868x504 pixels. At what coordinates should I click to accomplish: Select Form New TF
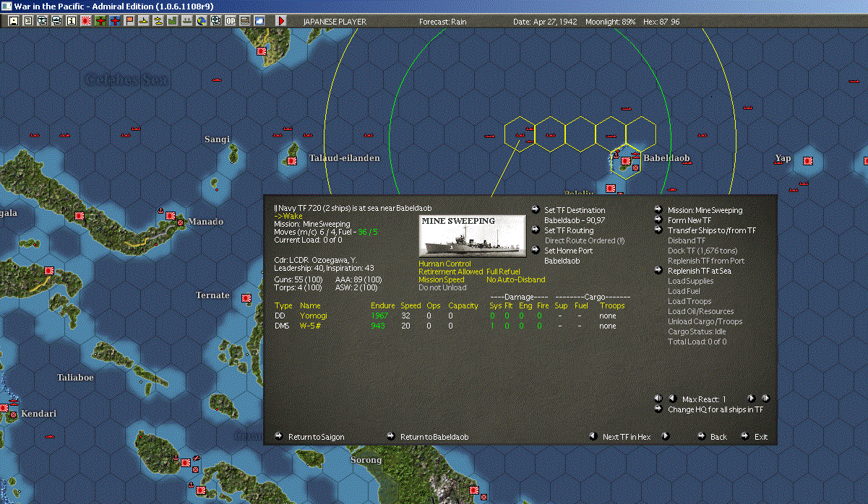pyautogui.click(x=689, y=220)
